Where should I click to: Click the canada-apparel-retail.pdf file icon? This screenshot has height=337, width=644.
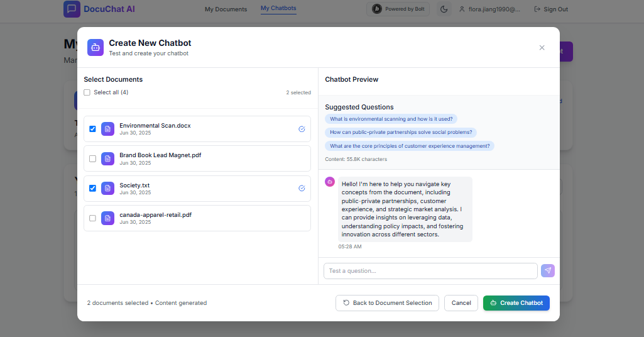(107, 218)
